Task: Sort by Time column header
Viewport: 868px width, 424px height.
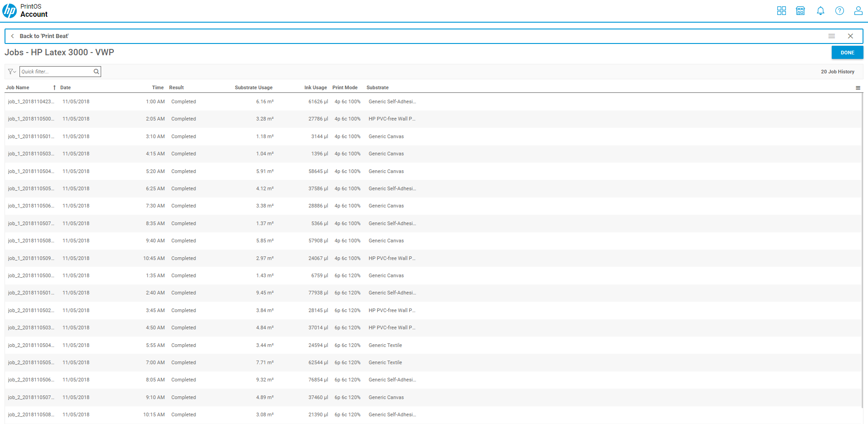Action: tap(158, 88)
